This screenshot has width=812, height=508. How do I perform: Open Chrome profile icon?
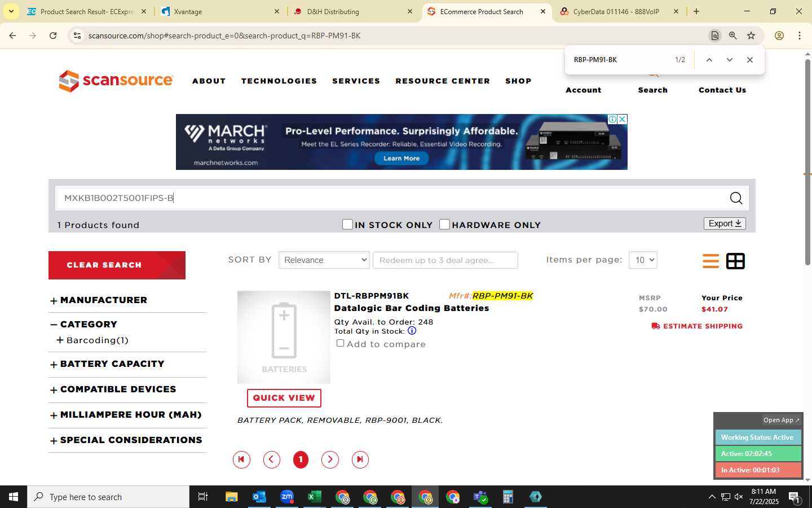coord(779,36)
